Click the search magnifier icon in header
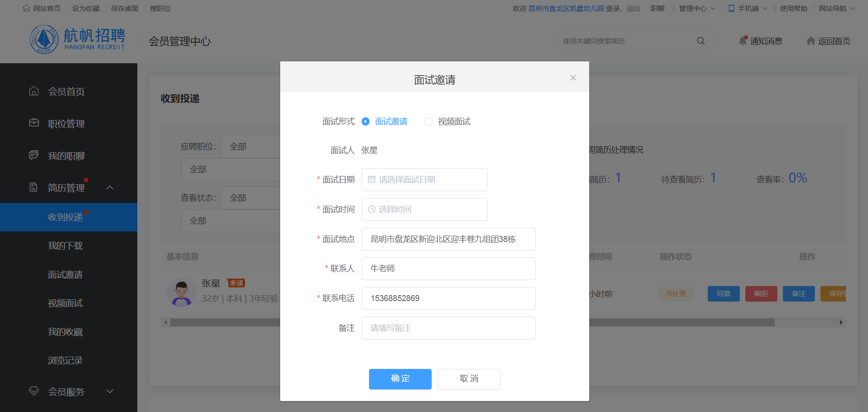Screen dimensions: 868x412 700,41
